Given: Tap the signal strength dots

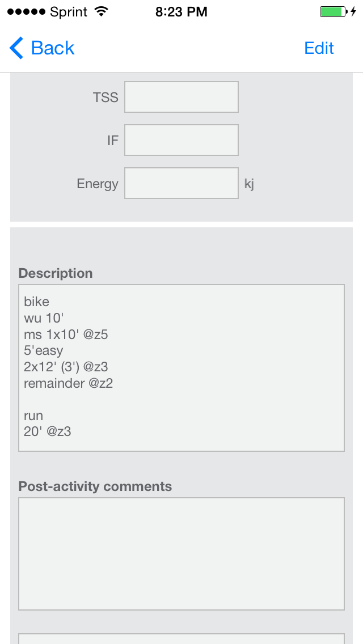Looking at the screenshot, I should tap(26, 12).
